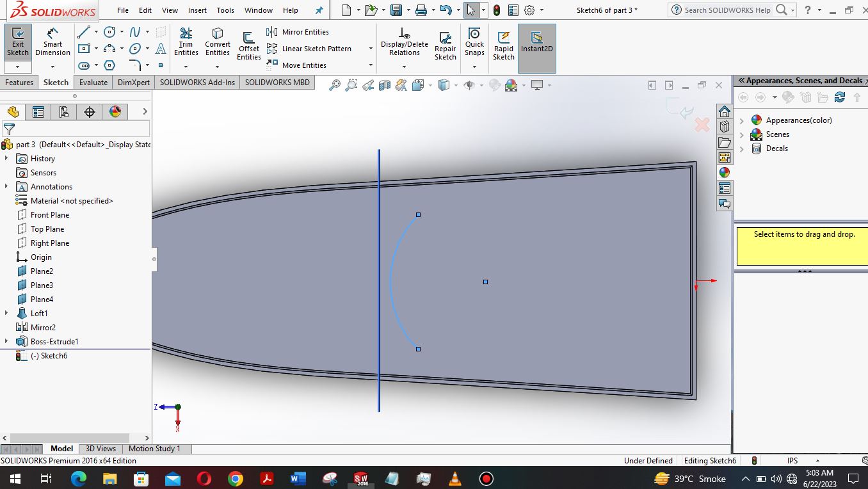The width and height of the screenshot is (868, 489).
Task: Click the Save icon in toolbar
Action: click(396, 10)
